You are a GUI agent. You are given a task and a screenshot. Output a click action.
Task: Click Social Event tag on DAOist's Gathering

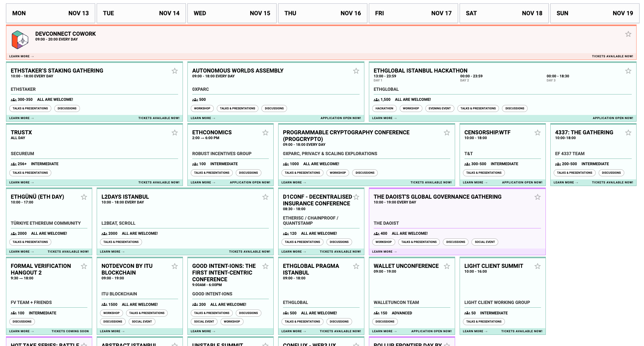click(x=485, y=242)
